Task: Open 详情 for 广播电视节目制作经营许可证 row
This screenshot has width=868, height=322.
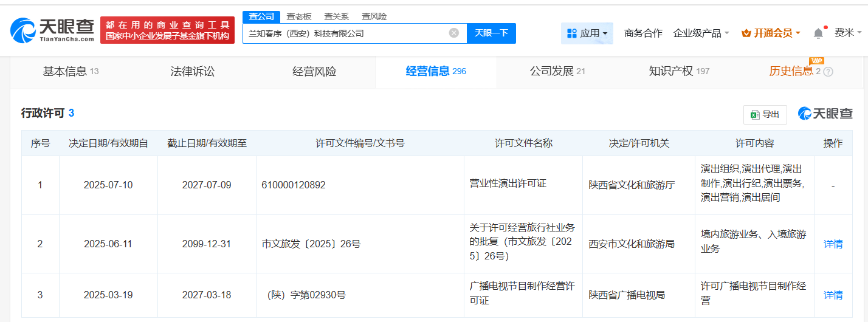Action: coord(833,295)
